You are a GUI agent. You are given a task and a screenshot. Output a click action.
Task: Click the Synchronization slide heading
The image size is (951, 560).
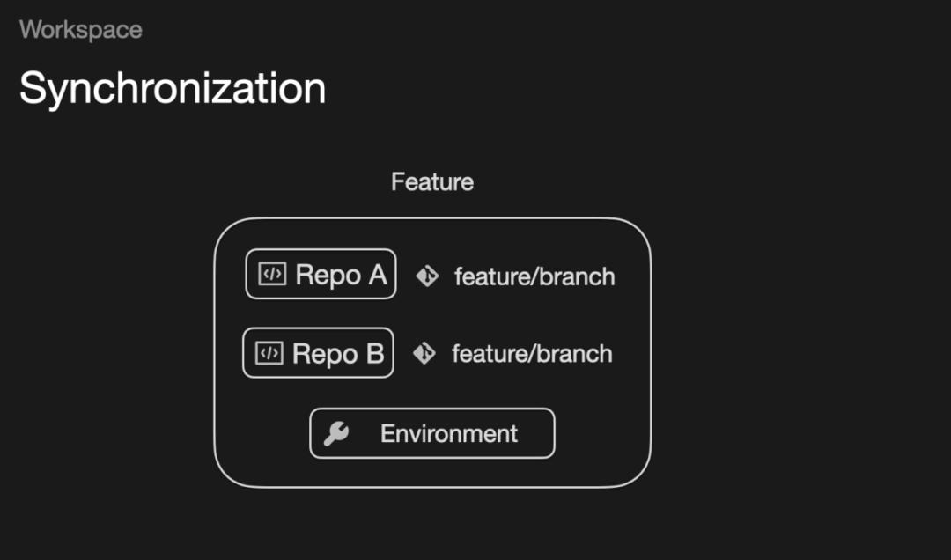[173, 88]
